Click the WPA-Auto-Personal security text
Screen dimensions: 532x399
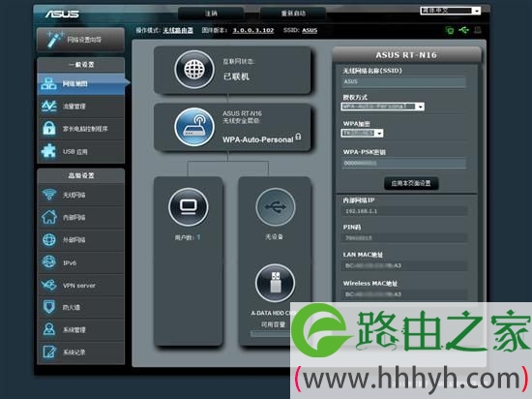pyautogui.click(x=258, y=139)
